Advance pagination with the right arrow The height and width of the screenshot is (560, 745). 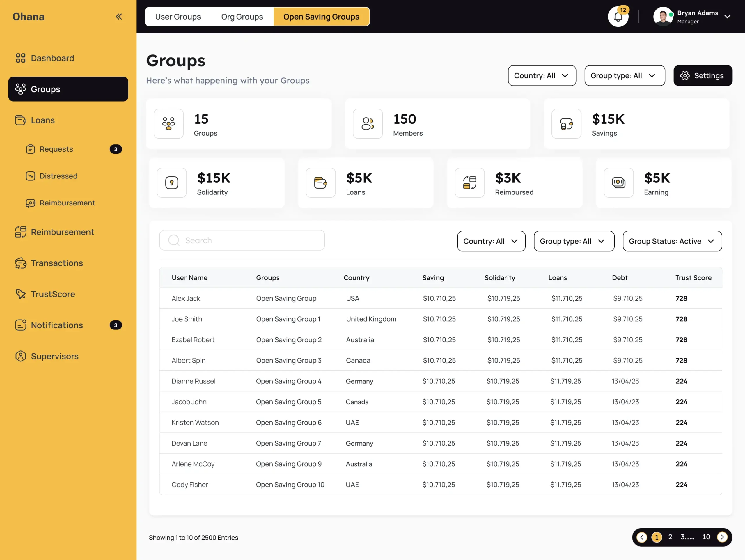pos(723,537)
